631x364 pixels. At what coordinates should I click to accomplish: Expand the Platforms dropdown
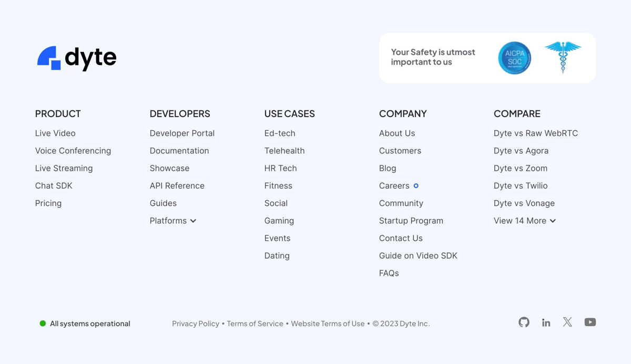click(173, 221)
